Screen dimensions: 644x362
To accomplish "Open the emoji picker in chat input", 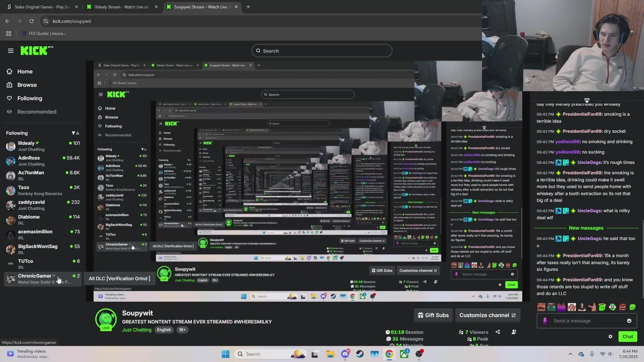I will click(x=629, y=321).
